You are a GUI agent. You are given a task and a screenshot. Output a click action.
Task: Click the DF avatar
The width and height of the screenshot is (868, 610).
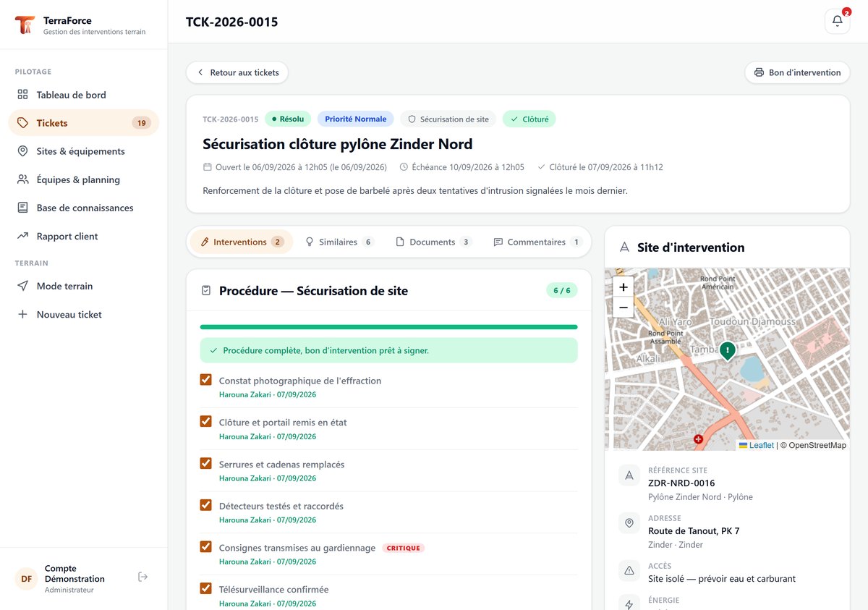[27, 579]
